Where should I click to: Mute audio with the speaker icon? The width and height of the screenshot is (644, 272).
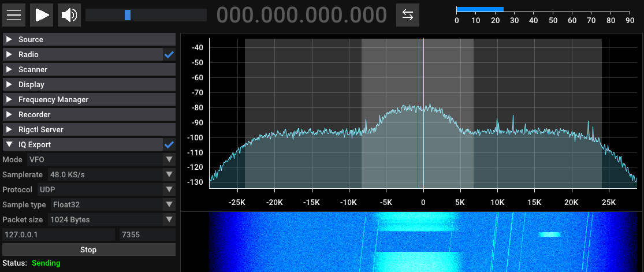click(69, 14)
